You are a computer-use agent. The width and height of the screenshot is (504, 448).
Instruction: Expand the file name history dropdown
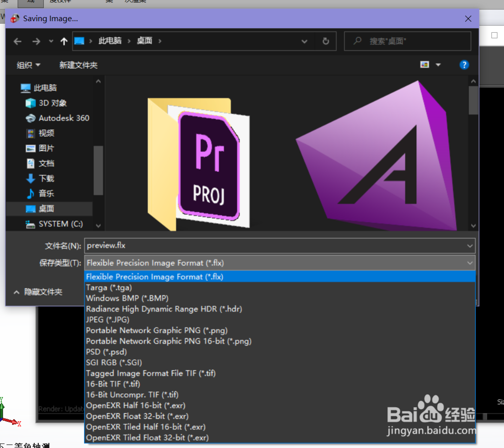(470, 246)
